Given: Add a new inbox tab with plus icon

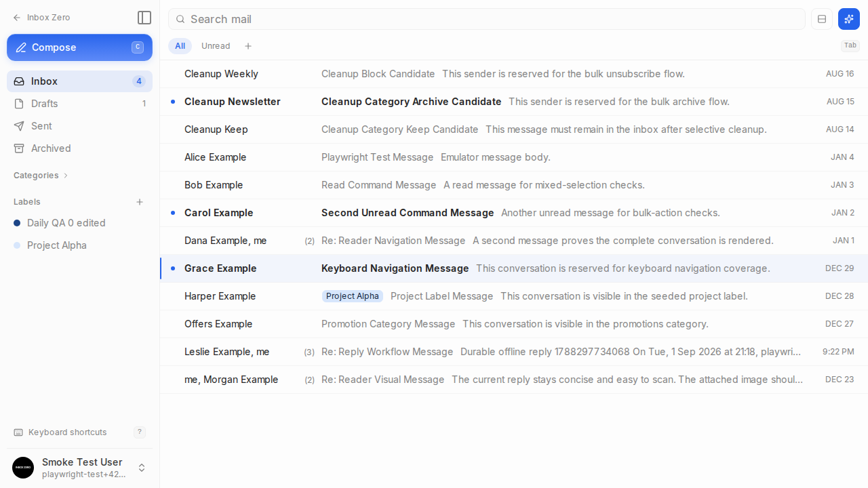Looking at the screenshot, I should point(248,46).
